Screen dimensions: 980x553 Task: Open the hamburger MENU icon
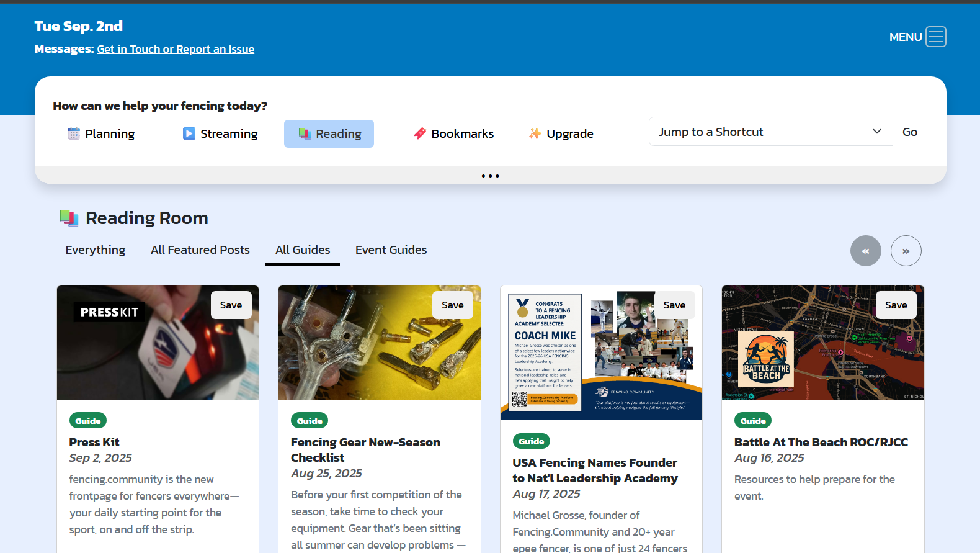(x=936, y=37)
